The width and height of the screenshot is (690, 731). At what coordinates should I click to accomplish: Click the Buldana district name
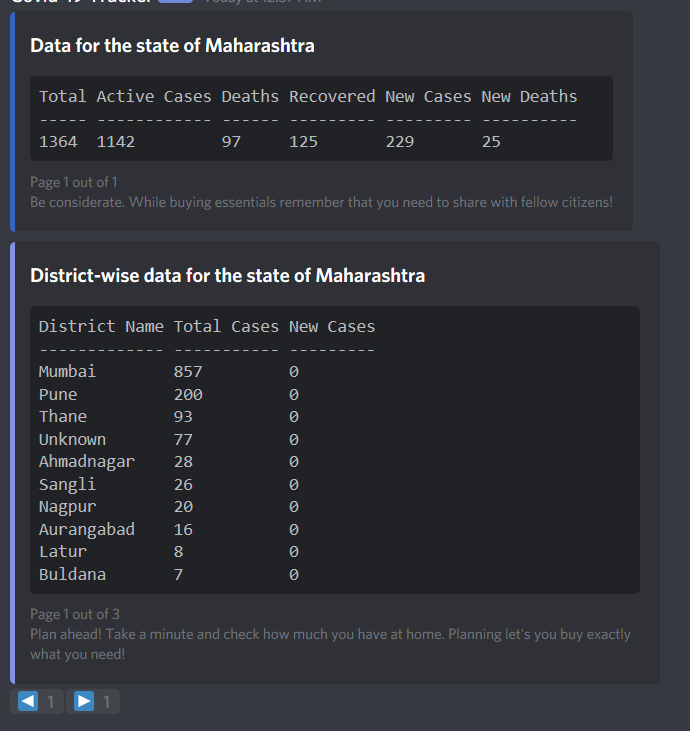click(72, 574)
